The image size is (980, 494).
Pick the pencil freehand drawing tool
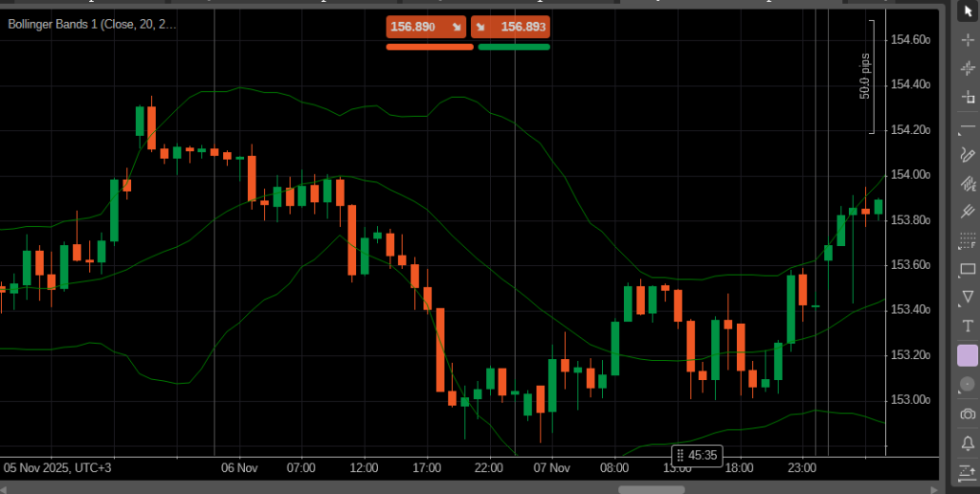click(x=968, y=155)
